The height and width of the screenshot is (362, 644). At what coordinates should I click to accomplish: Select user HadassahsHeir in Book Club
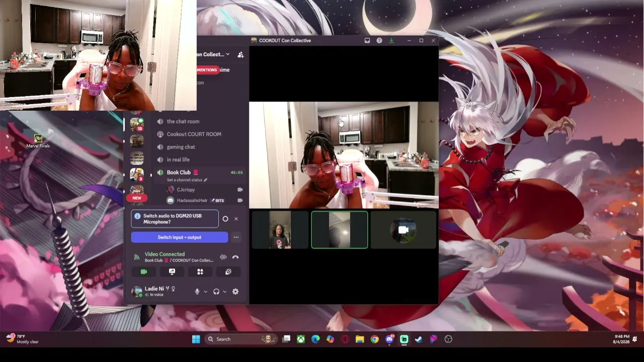[192, 201]
